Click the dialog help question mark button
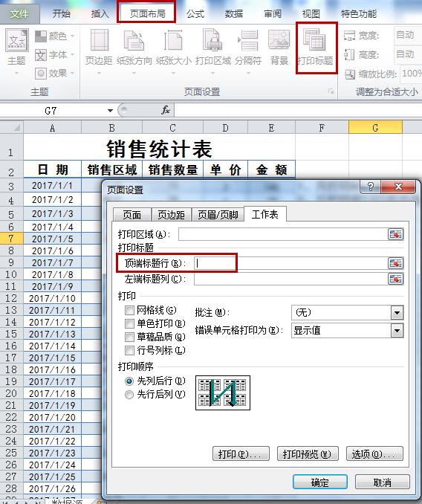The width and height of the screenshot is (422, 504). tap(370, 187)
